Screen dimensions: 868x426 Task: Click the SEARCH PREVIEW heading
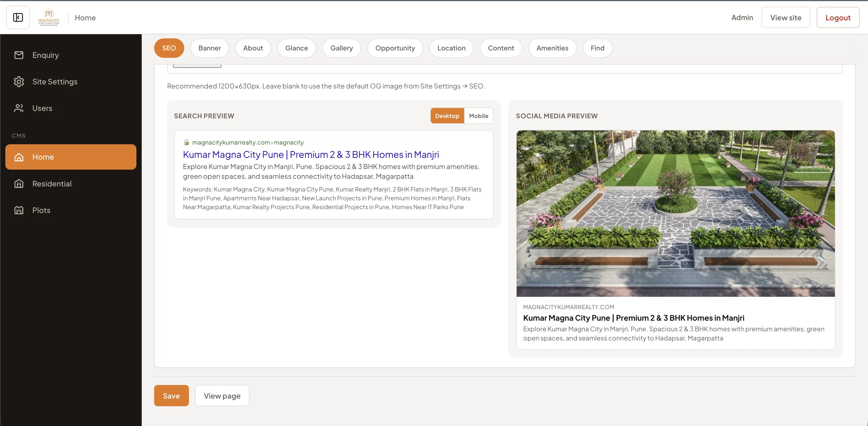204,116
